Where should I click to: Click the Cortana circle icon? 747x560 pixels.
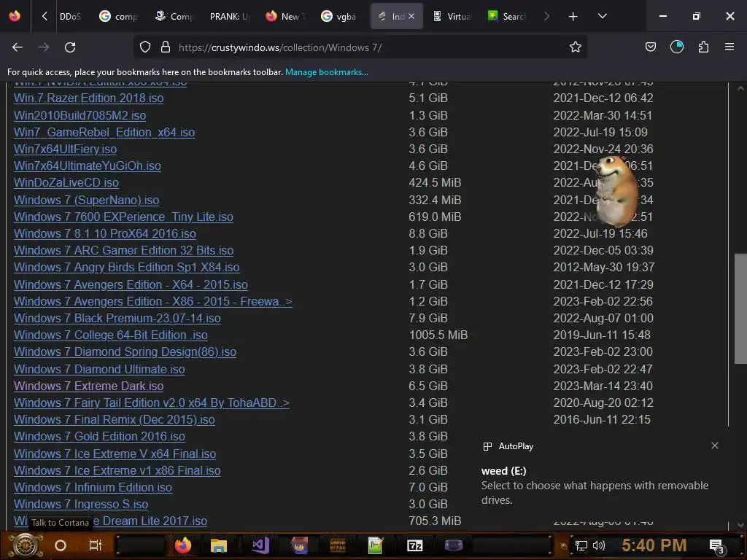pyautogui.click(x=61, y=545)
